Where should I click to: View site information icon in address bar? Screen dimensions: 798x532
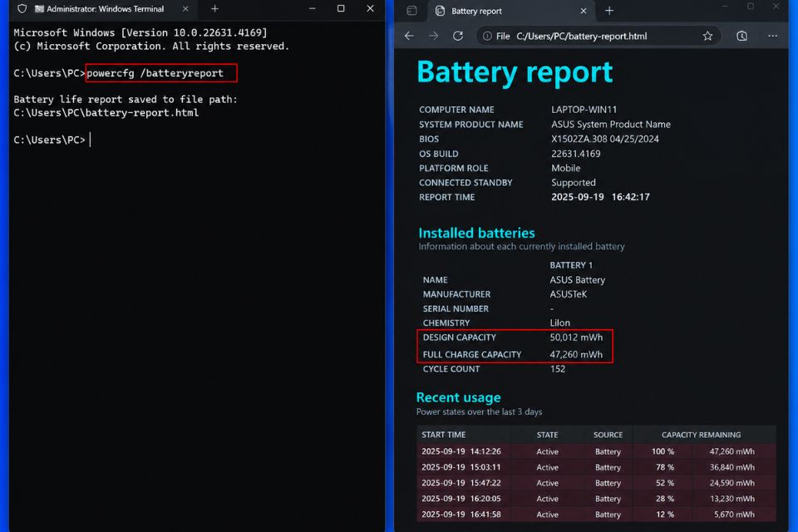(x=487, y=36)
